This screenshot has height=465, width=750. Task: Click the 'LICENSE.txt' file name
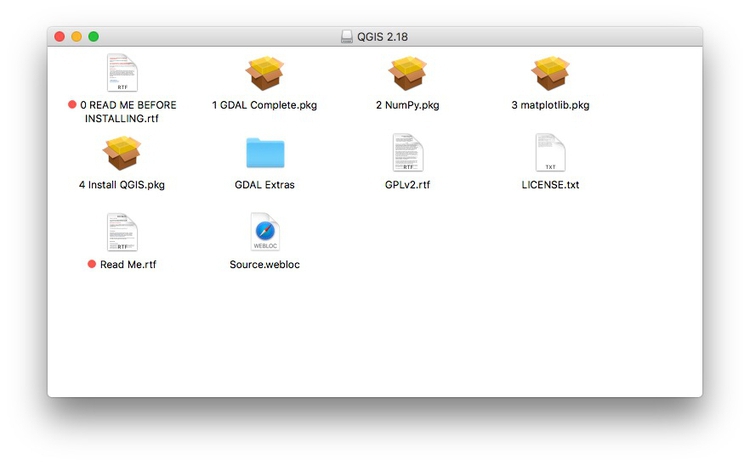coord(550,185)
